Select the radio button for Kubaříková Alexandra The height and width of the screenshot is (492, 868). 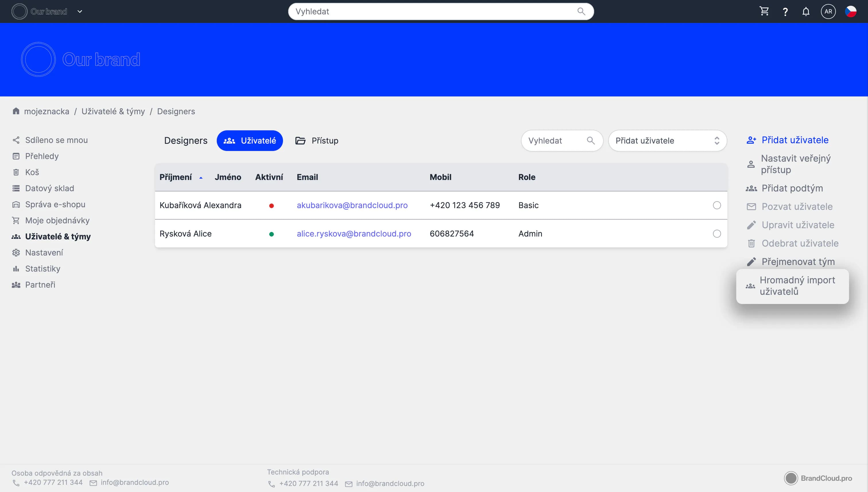[717, 206]
